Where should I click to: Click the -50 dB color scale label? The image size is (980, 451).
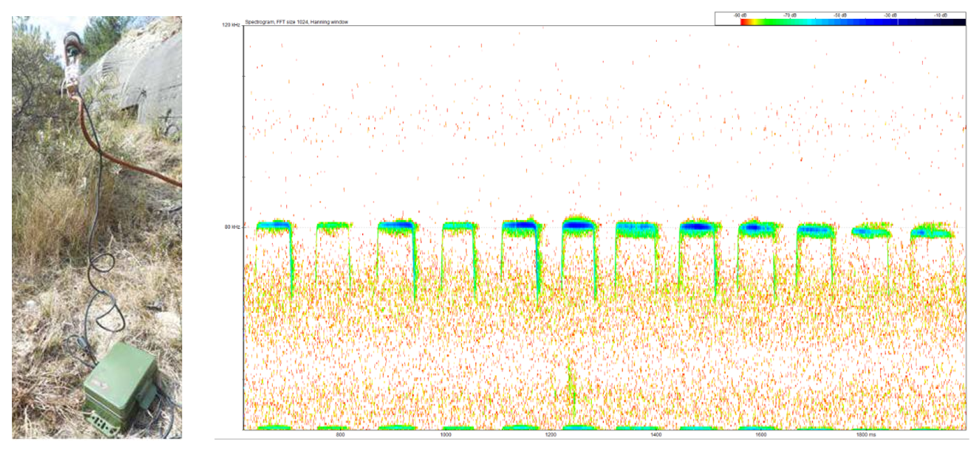point(840,14)
